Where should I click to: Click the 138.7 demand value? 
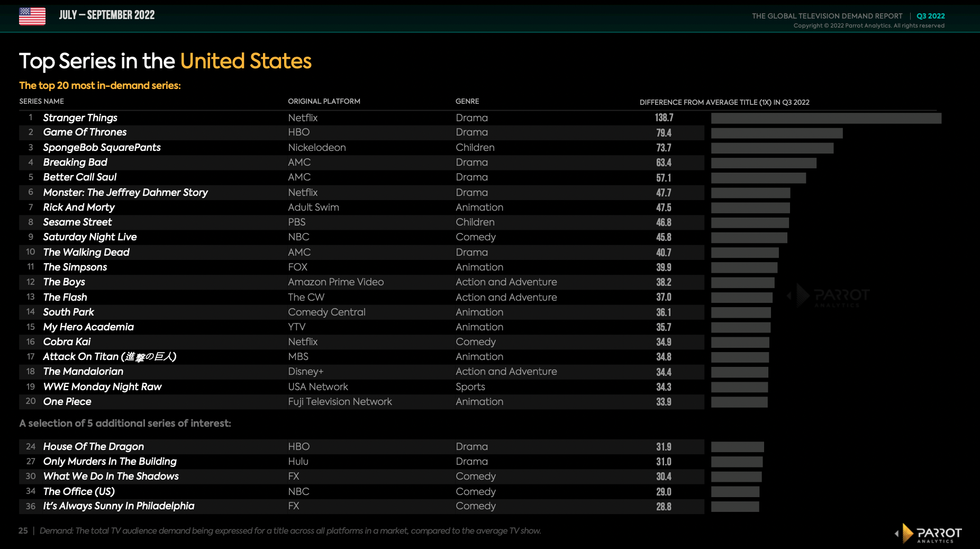point(664,118)
